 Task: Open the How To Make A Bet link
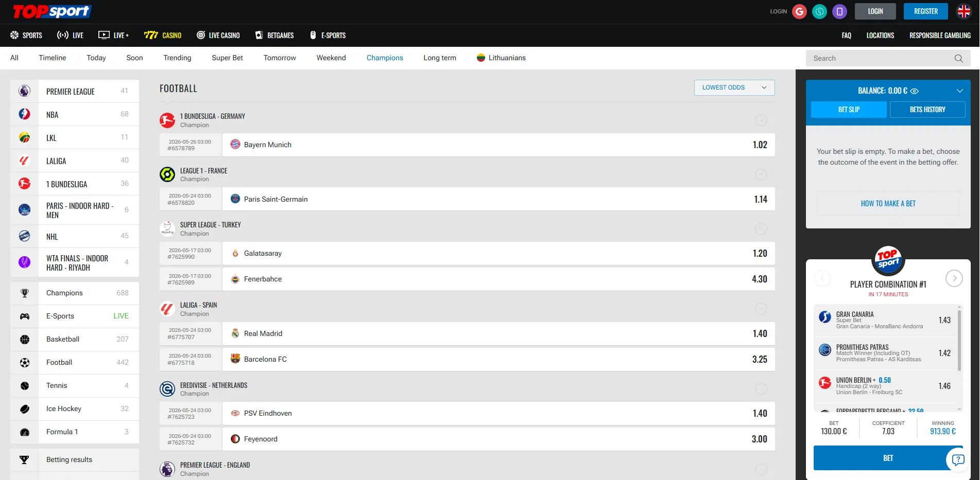pos(888,203)
